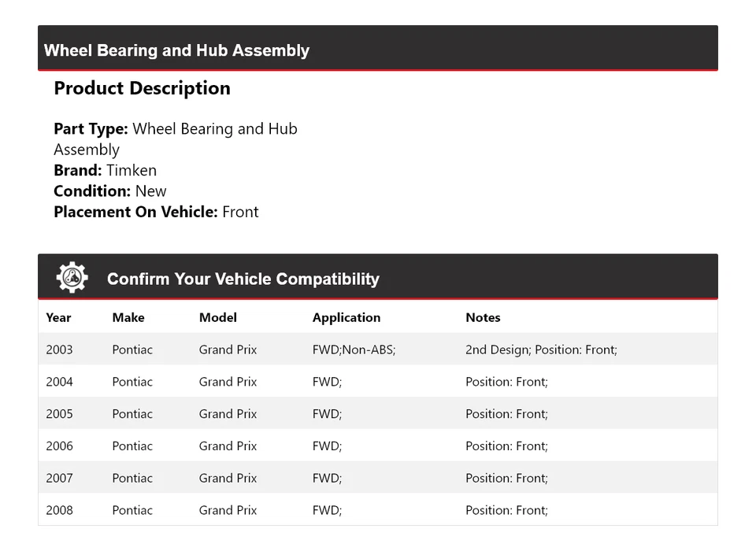Click the Application column header

(x=346, y=318)
